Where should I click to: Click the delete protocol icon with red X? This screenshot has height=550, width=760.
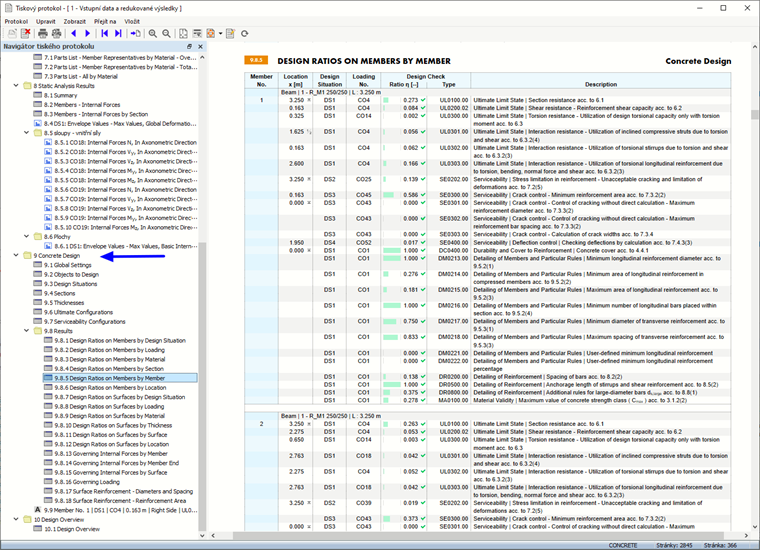25,33
